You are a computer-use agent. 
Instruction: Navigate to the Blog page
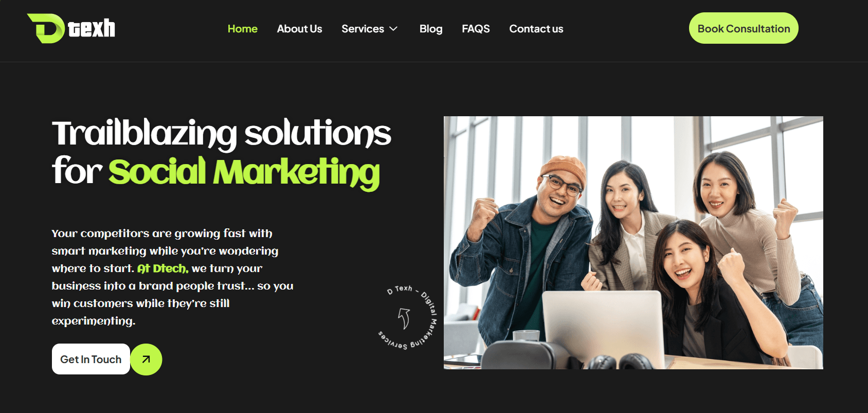coord(431,29)
